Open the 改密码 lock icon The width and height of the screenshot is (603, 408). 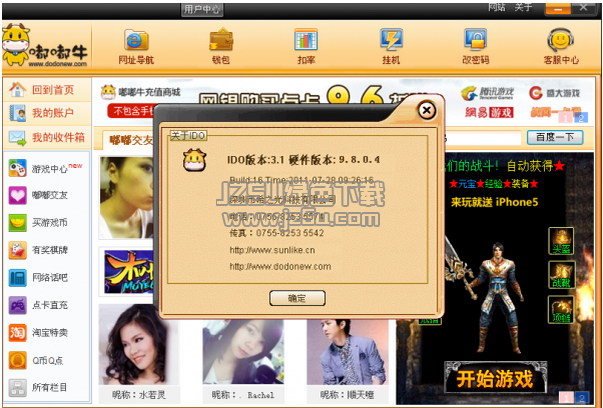[476, 40]
